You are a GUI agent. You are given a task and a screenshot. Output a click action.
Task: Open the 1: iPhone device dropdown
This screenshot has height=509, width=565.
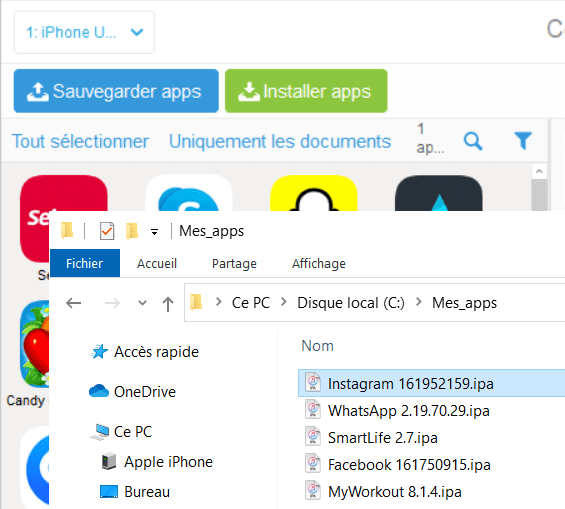[x=84, y=32]
